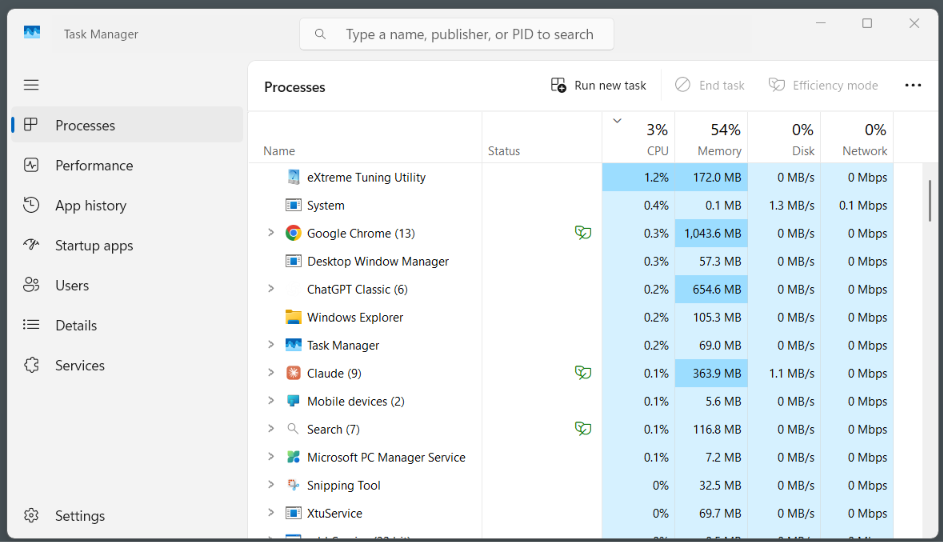Click efficiency mode leaf icon for Claude
Viewport: 943px width, 542px height.
point(583,372)
